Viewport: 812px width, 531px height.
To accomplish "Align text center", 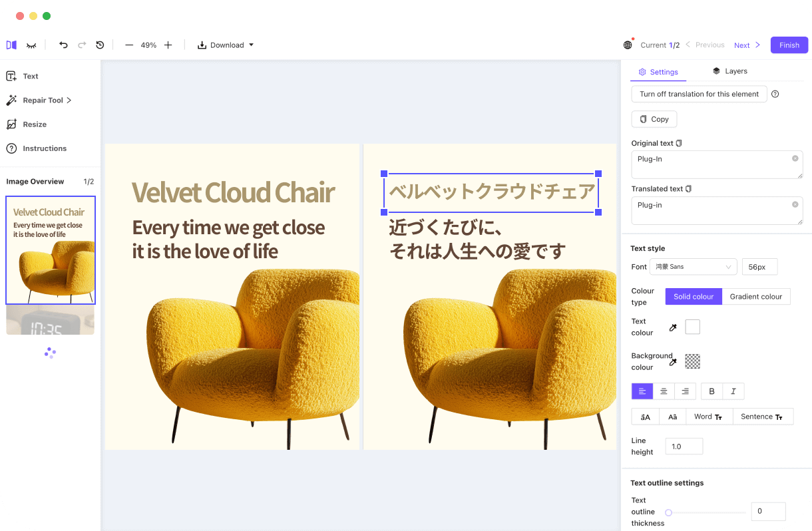I will [664, 391].
